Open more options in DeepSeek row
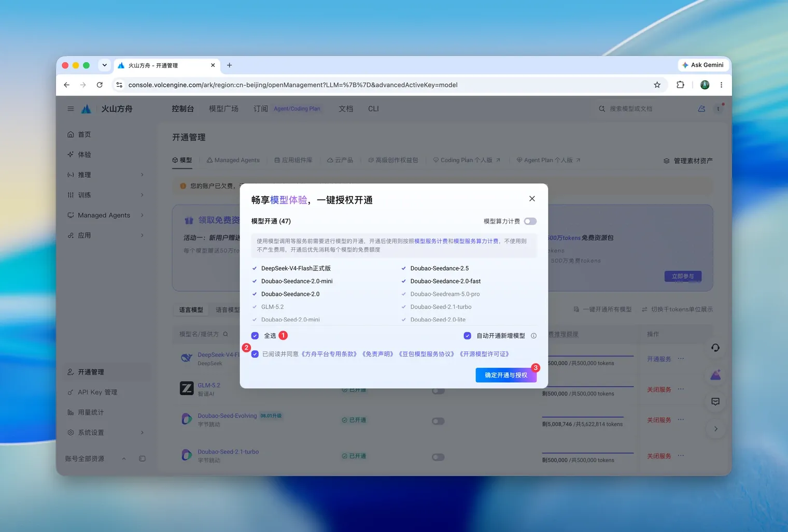 (681, 358)
